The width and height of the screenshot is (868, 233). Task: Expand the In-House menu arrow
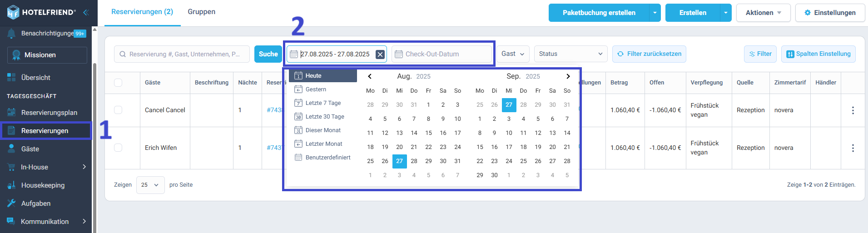pyautogui.click(x=84, y=167)
